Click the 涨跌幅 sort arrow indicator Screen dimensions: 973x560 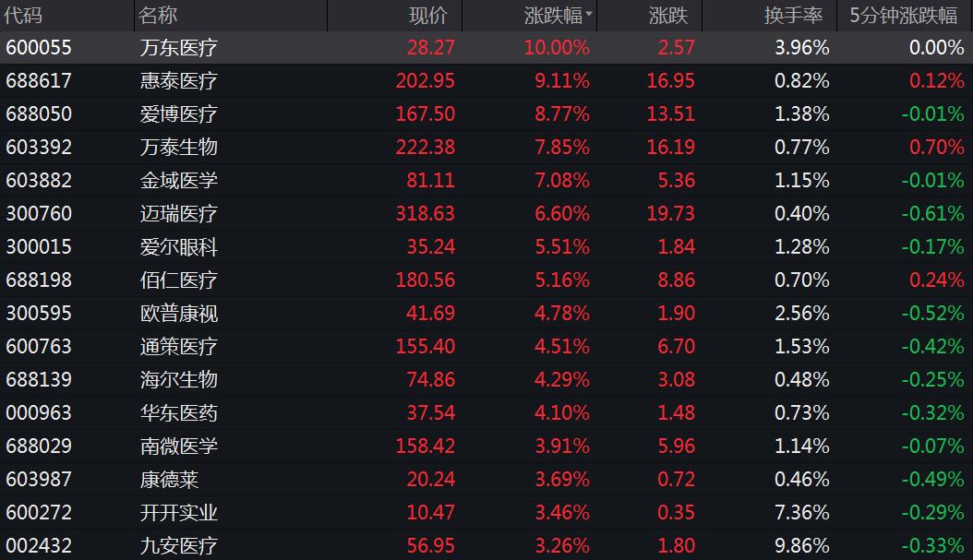(x=588, y=14)
